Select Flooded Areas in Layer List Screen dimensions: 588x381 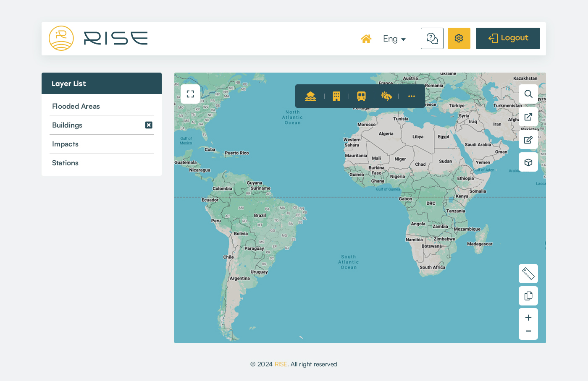click(76, 106)
